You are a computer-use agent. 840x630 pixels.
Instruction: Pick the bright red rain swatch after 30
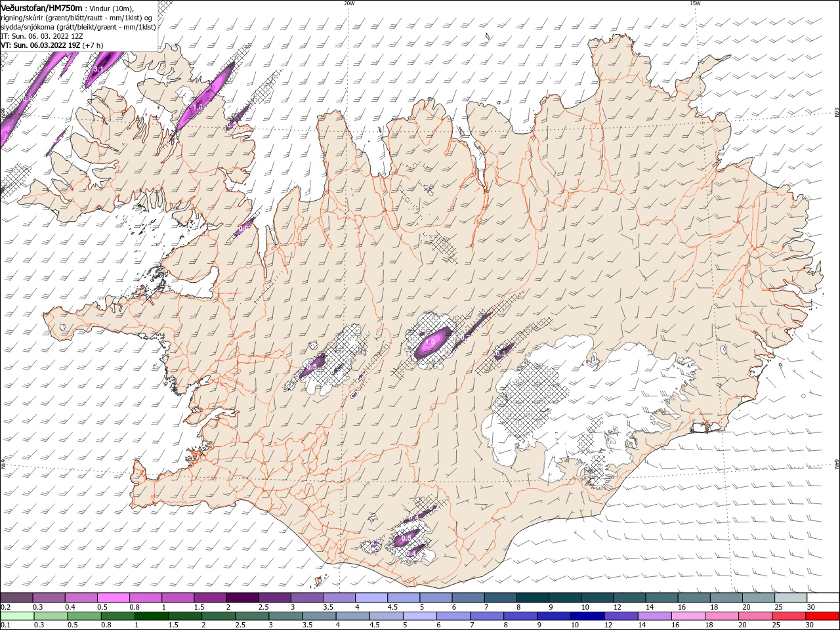pos(822,616)
